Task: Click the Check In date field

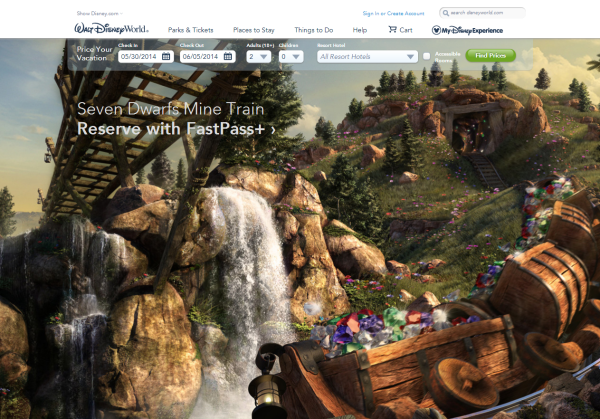Action: (x=146, y=57)
